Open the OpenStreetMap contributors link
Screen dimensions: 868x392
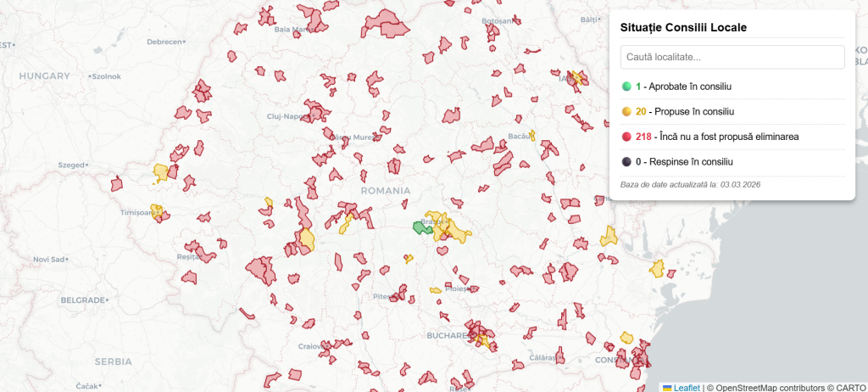(758, 387)
